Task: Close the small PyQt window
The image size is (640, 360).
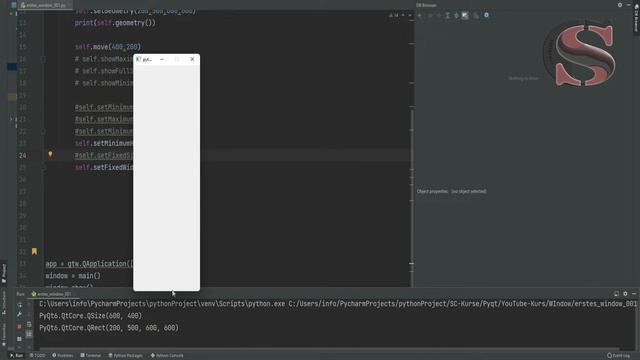Action: [192, 59]
